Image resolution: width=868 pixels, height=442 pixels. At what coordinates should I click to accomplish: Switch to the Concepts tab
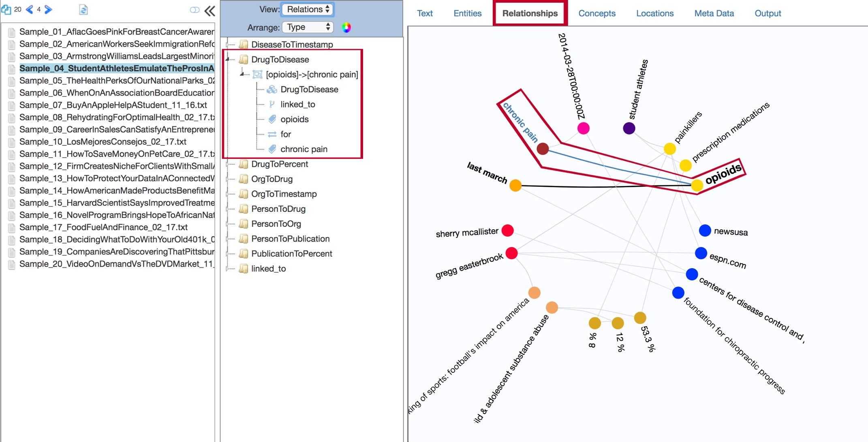(x=596, y=13)
